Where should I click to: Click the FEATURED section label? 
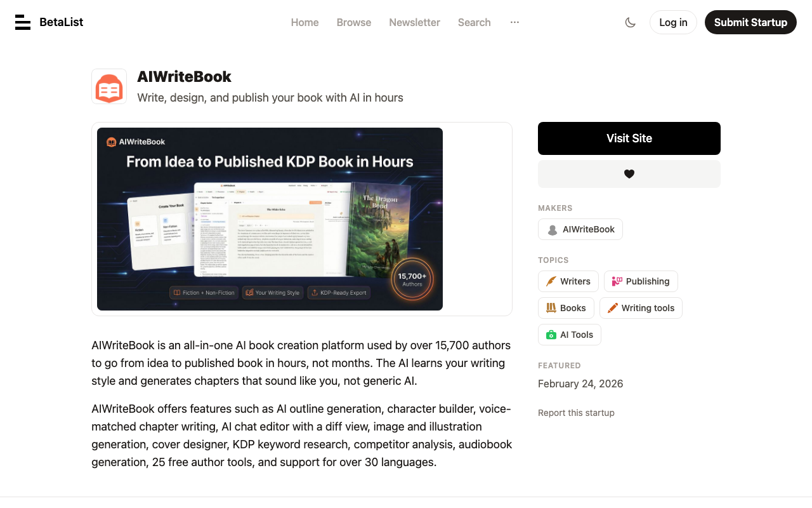coord(560,366)
